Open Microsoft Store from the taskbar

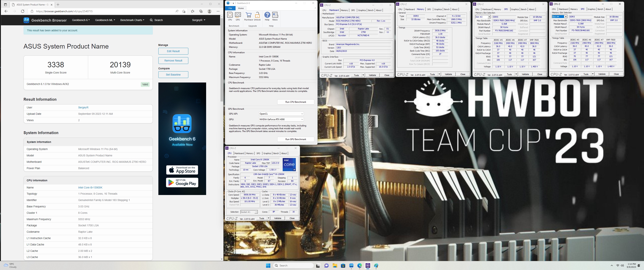tap(343, 265)
